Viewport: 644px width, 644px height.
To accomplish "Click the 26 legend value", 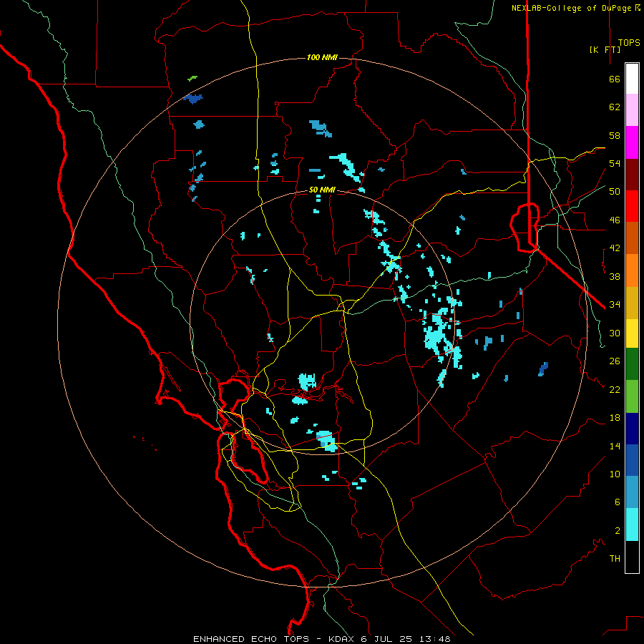I will click(615, 361).
